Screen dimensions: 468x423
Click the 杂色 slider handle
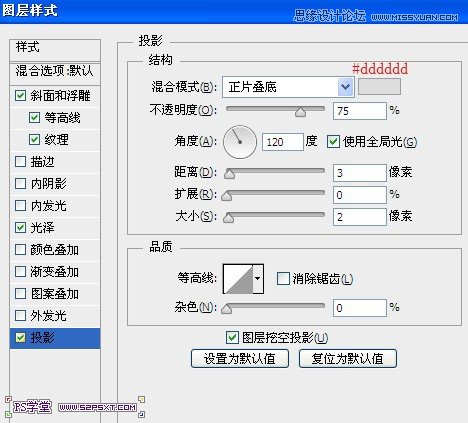pos(227,309)
